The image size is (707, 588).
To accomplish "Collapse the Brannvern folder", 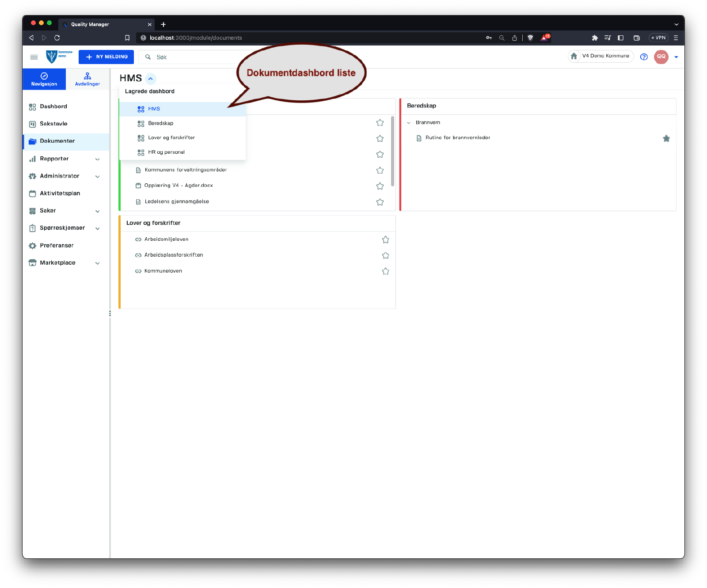I will [x=409, y=123].
